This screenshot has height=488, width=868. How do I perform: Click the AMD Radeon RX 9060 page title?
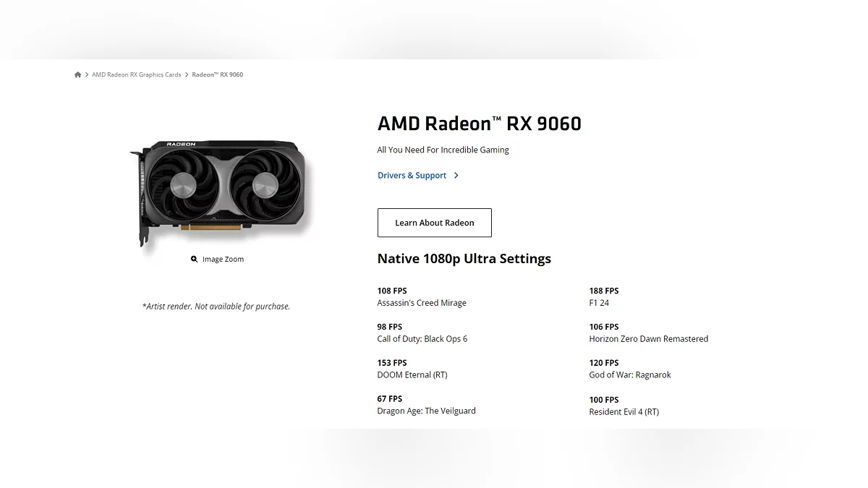coord(479,124)
